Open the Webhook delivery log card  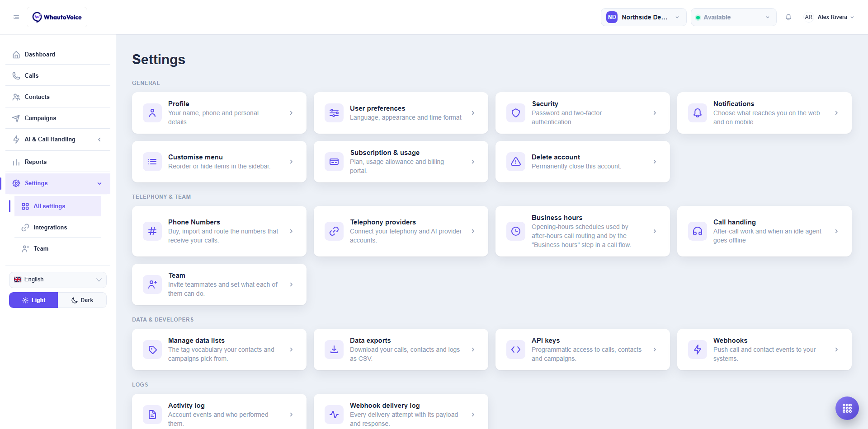(x=401, y=411)
